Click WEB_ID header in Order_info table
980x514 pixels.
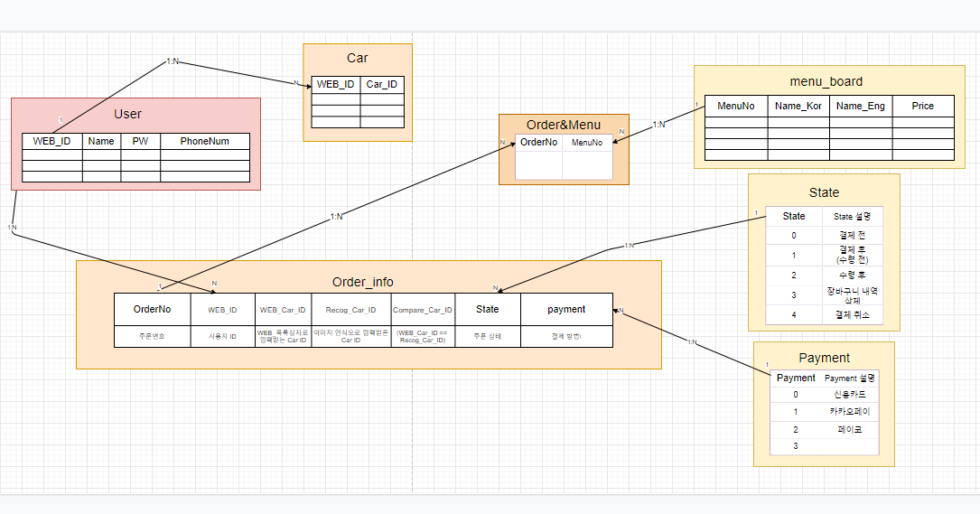[222, 310]
